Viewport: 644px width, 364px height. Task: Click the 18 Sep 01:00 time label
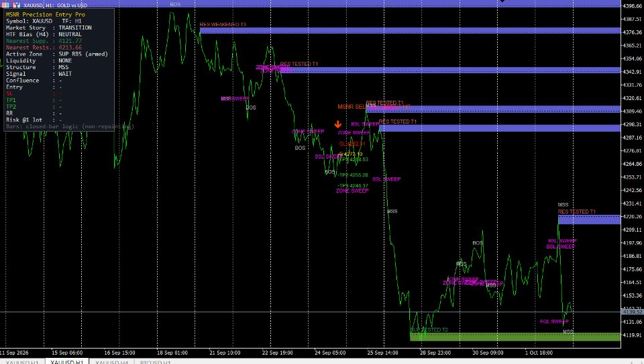[x=172, y=353]
